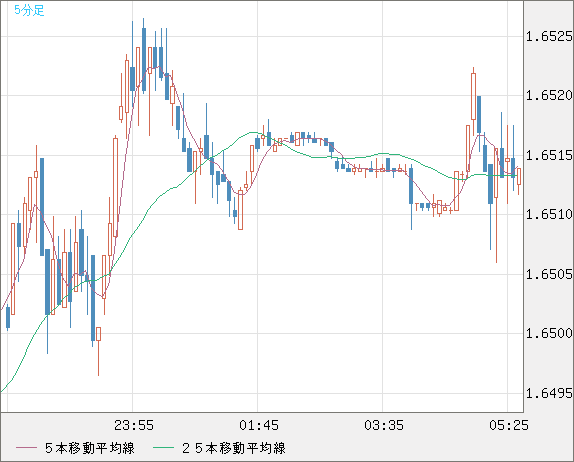Select the 1.6510 price axis label

pos(549,214)
